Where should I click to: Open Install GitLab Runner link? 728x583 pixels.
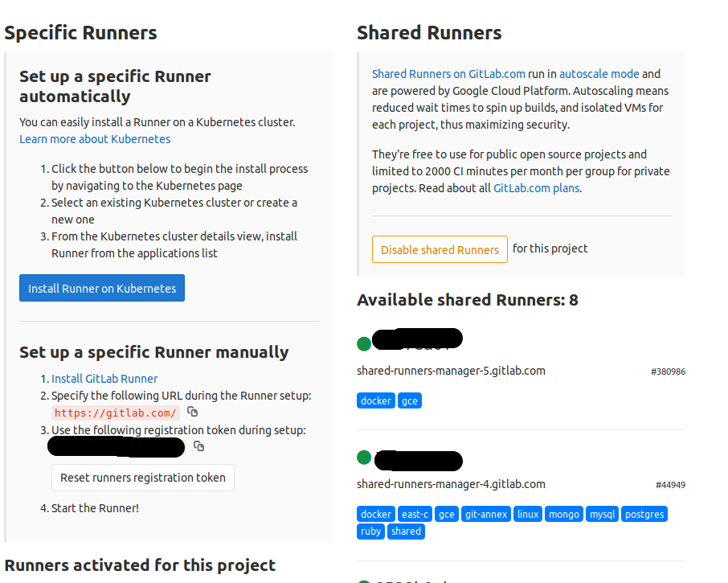pos(104,379)
